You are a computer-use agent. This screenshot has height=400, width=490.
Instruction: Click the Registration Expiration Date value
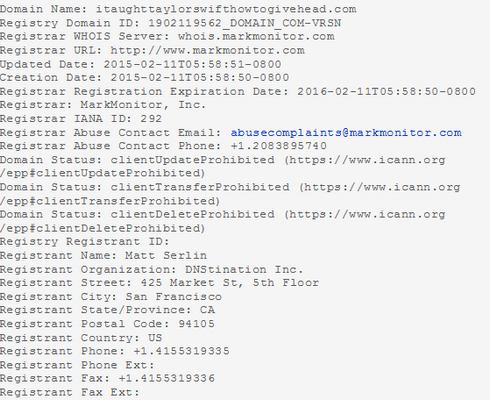tap(386, 91)
